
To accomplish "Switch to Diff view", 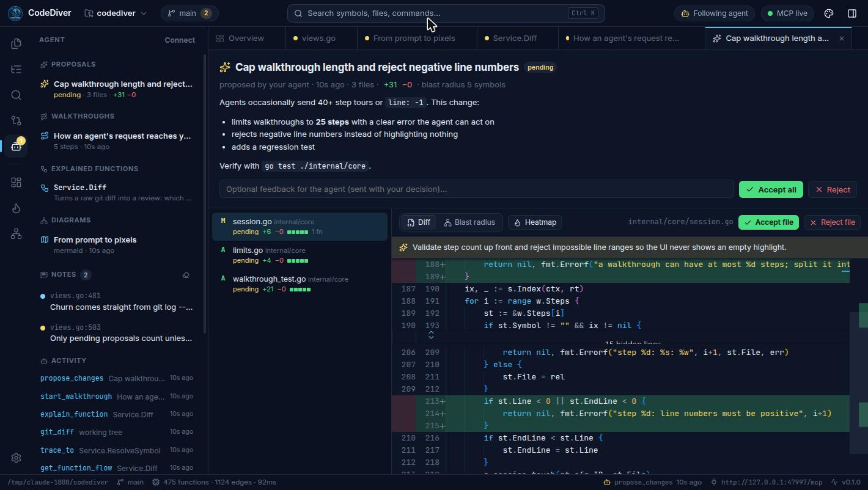I will coord(419,222).
